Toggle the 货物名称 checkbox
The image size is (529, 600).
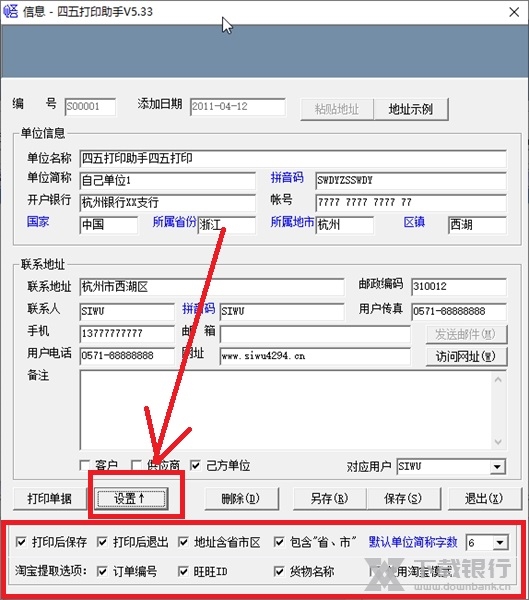click(x=279, y=572)
